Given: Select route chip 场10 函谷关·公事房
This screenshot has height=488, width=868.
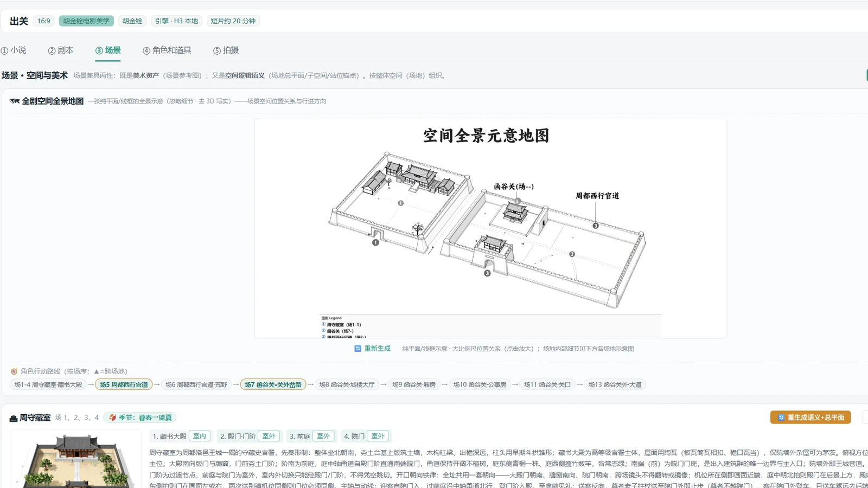Looking at the screenshot, I should click(x=480, y=384).
